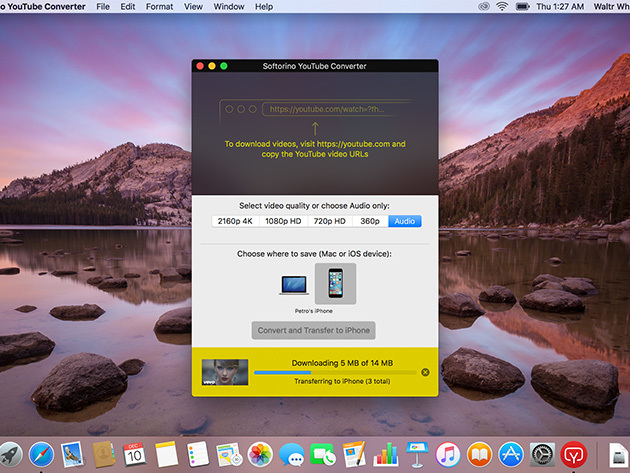This screenshot has width=630, height=473.
Task: Click 'Transferring to iPhone (3 total)' status
Action: (342, 381)
